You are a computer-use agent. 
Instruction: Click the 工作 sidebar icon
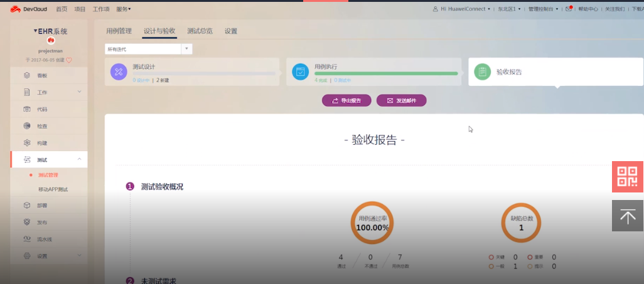coord(27,92)
